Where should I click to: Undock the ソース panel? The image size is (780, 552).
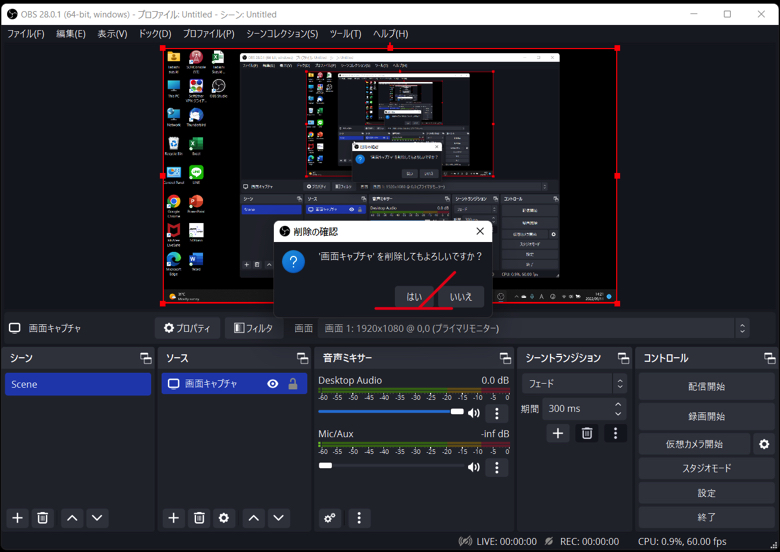click(302, 358)
